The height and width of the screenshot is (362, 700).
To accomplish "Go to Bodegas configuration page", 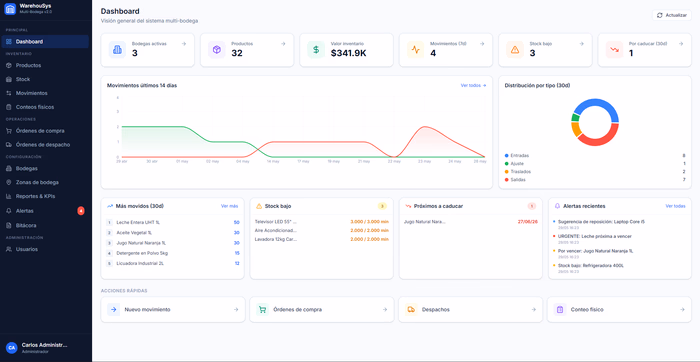I will pos(46,169).
